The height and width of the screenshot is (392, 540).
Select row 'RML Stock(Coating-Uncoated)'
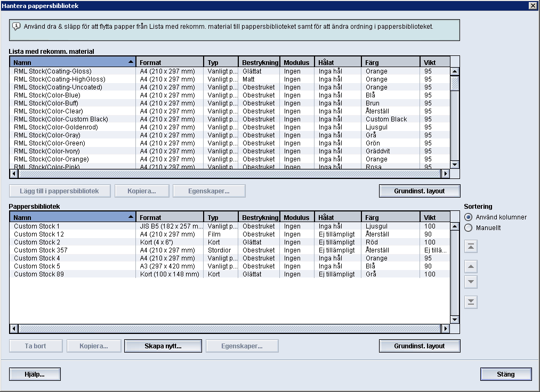point(230,87)
